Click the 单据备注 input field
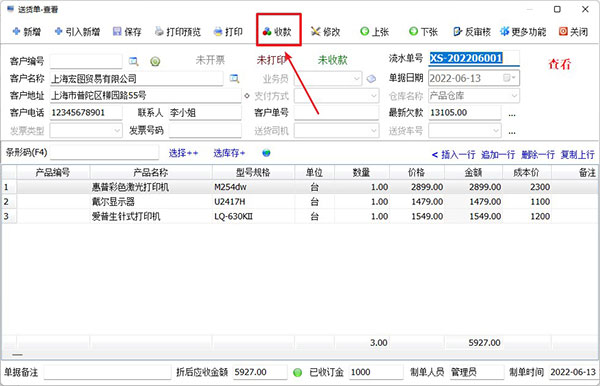This screenshot has width=600, height=386. pos(107,372)
